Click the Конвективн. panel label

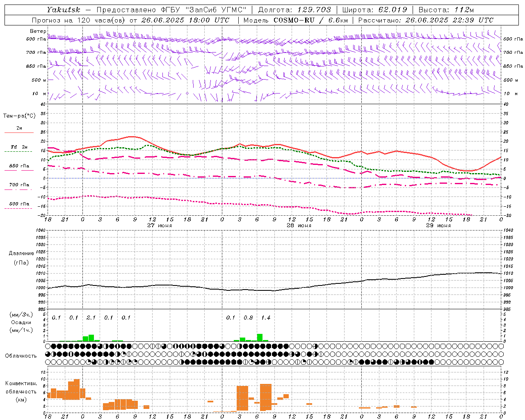coord(21,383)
